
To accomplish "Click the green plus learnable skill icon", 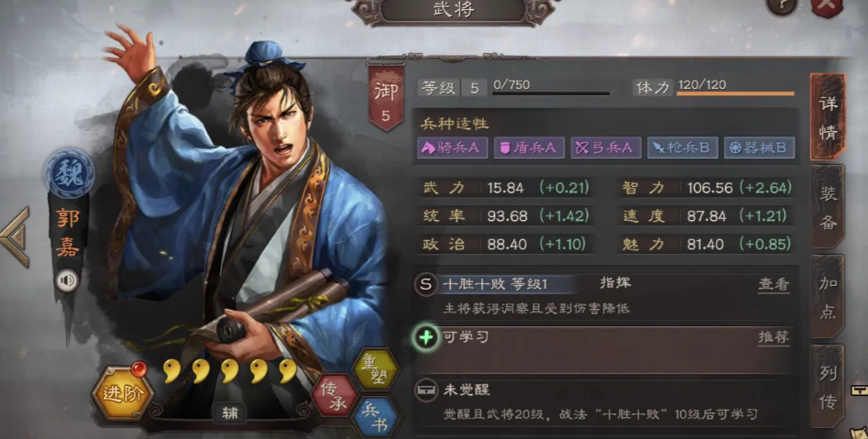I will pos(425,336).
